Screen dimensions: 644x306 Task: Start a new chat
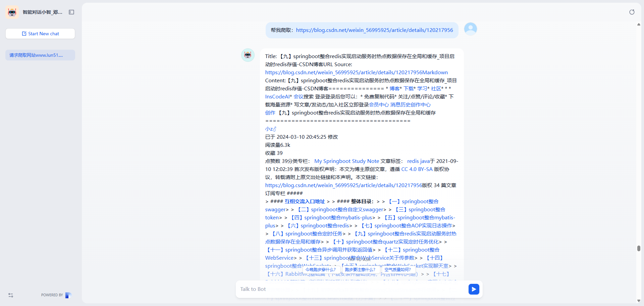click(x=40, y=34)
